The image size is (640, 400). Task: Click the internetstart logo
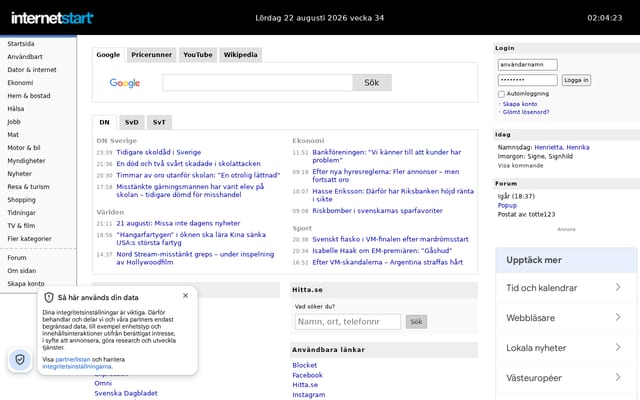(52, 18)
